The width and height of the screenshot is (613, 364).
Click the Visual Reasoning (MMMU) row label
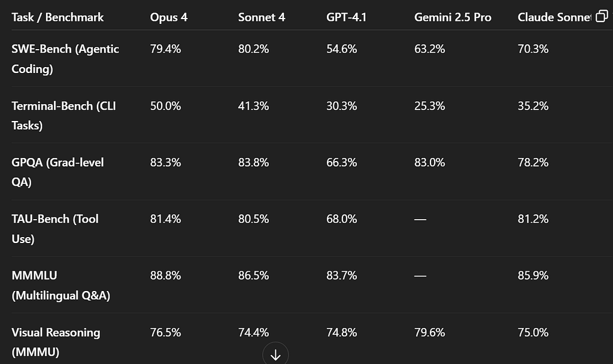tap(56, 342)
